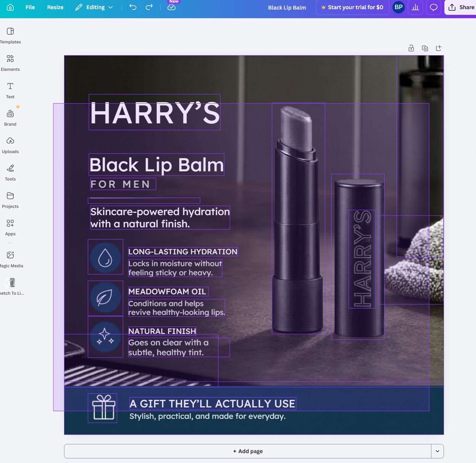Open the File menu
The width and height of the screenshot is (476, 463).
(30, 7)
